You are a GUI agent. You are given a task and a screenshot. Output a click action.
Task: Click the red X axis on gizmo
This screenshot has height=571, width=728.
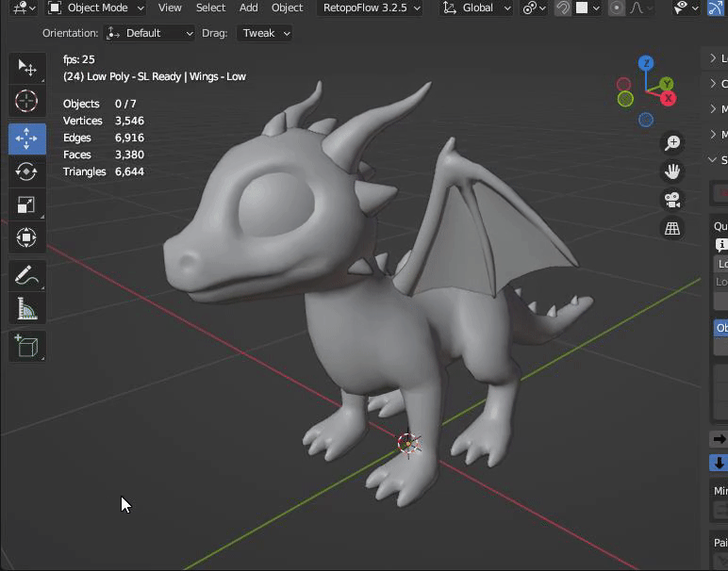click(x=669, y=98)
